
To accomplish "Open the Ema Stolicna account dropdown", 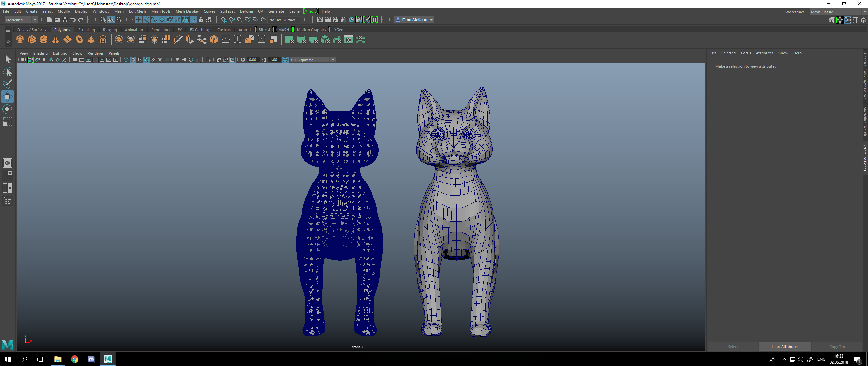I will (x=414, y=20).
